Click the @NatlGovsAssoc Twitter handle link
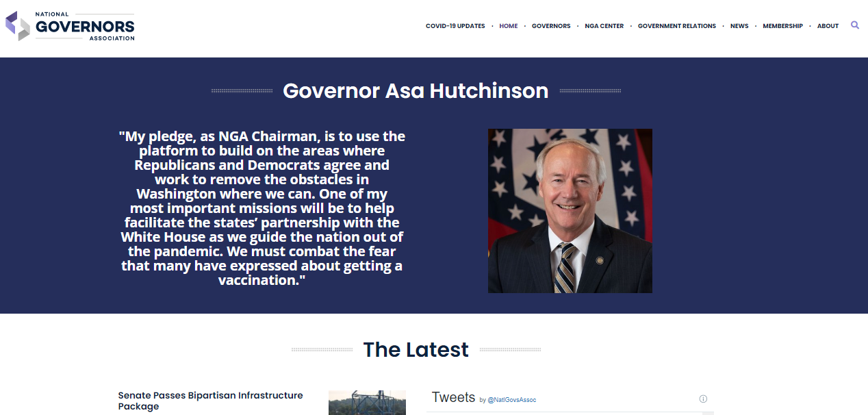Image resolution: width=868 pixels, height=415 pixels. (x=512, y=400)
